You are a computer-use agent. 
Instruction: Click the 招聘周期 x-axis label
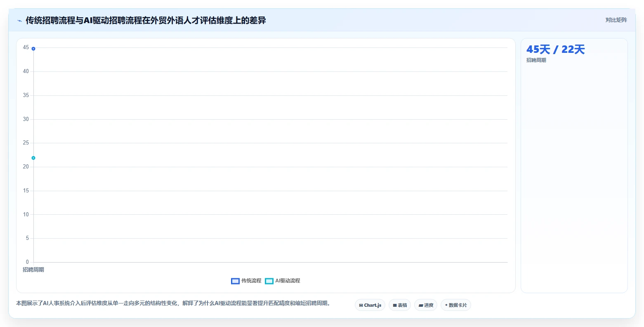(x=33, y=270)
